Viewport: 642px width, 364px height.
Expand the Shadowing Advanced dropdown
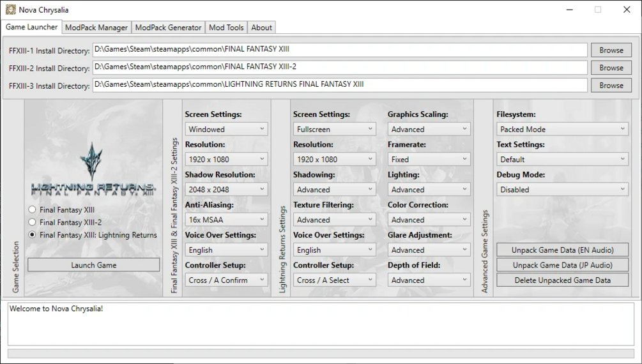(335, 190)
